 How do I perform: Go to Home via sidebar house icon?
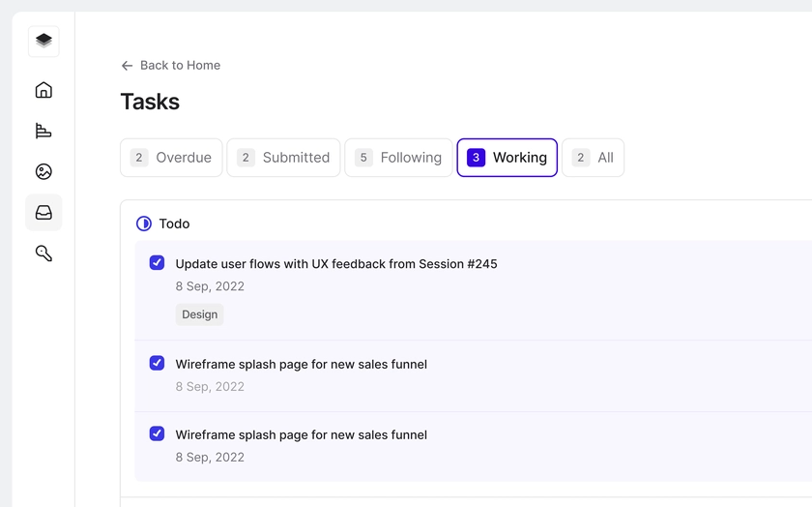click(43, 90)
